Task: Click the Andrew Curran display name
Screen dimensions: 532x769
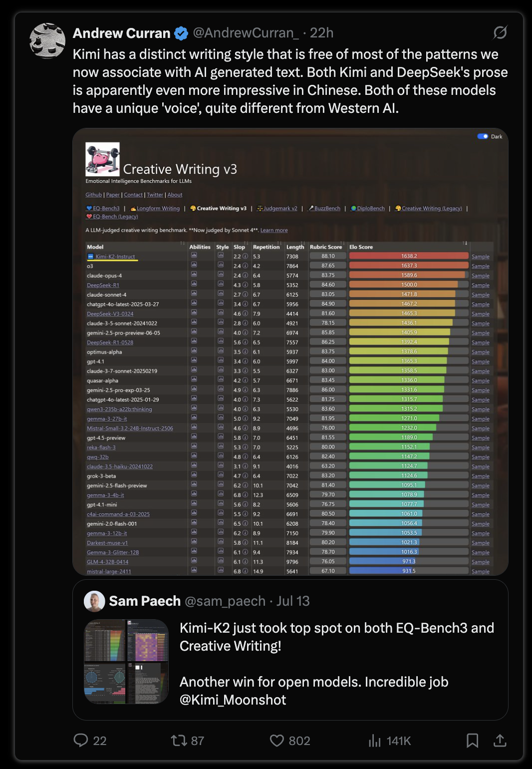Action: 122,33
